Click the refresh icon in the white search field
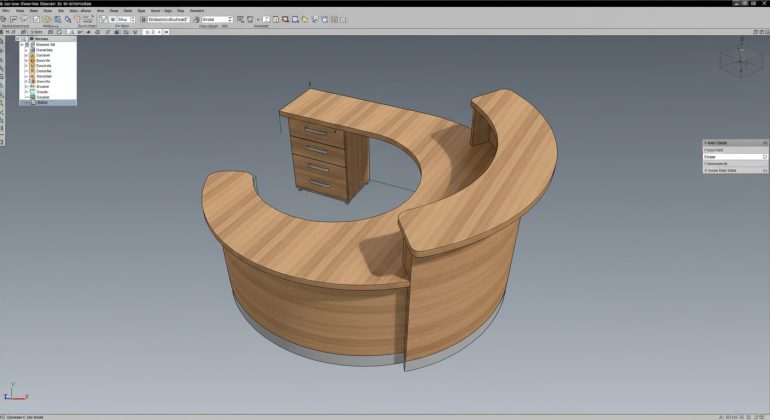 tap(764, 157)
